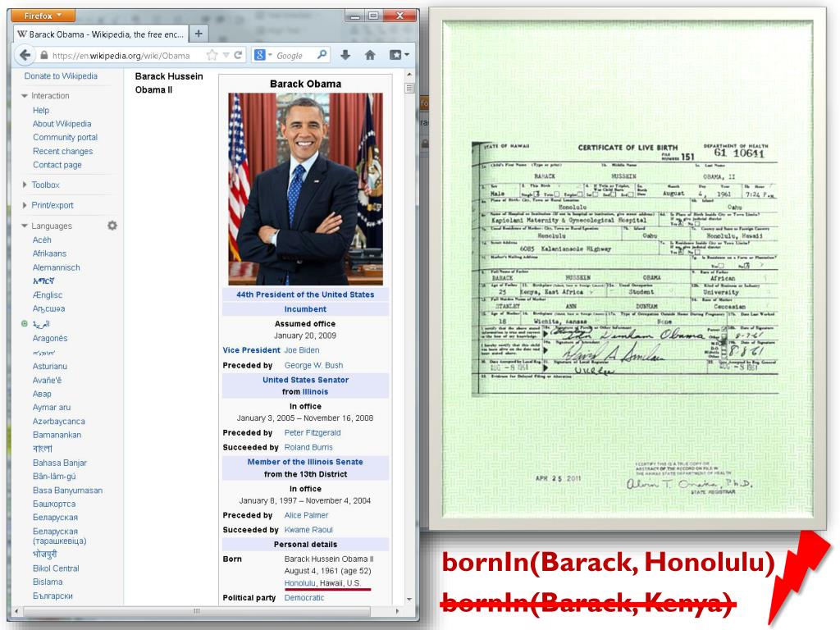Image resolution: width=840 pixels, height=630 pixels.
Task: Open the Joe Biden link
Action: pyautogui.click(x=302, y=349)
